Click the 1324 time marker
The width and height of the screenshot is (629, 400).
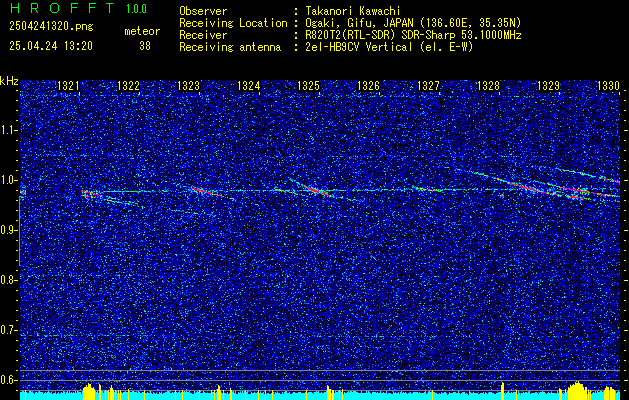tap(248, 86)
